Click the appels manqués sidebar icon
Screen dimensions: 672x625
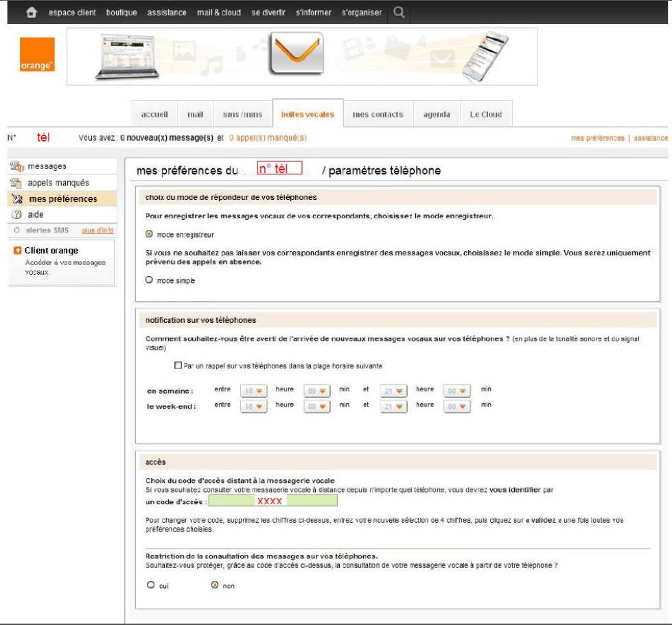(17, 183)
